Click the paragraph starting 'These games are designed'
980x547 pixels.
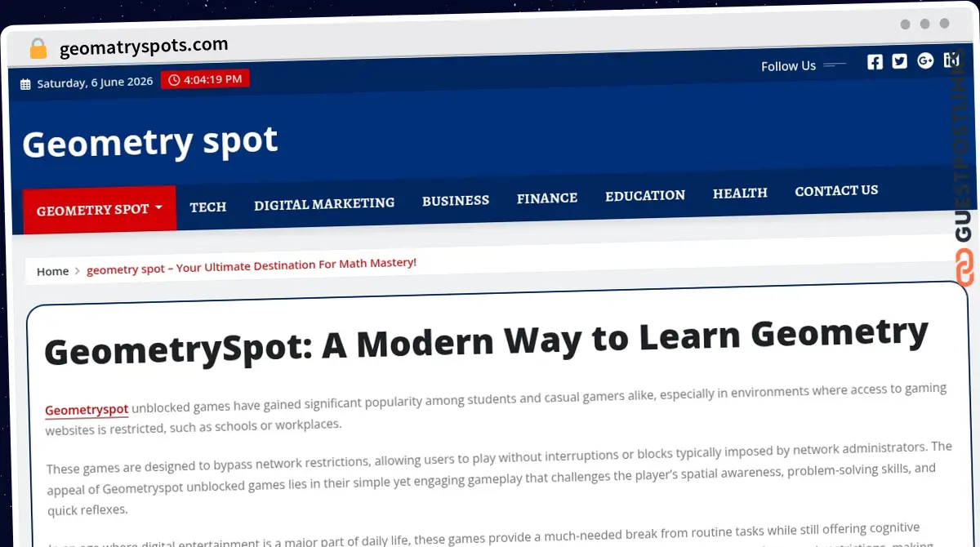click(x=499, y=478)
